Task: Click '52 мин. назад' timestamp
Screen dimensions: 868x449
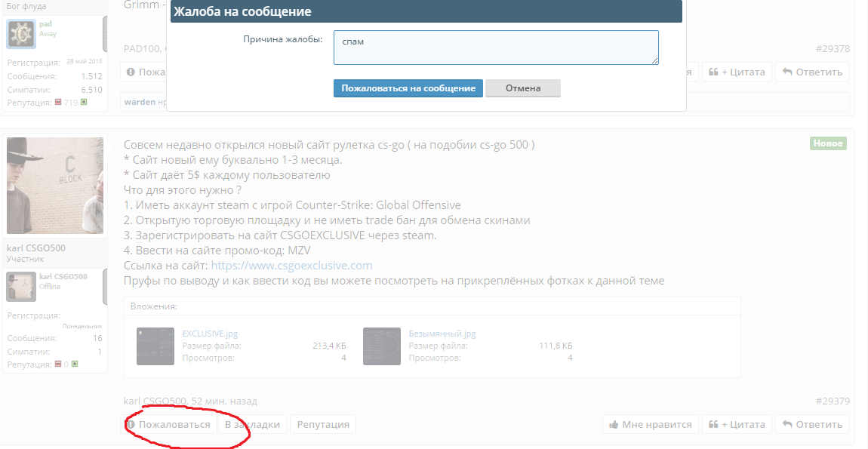Action: 224,401
